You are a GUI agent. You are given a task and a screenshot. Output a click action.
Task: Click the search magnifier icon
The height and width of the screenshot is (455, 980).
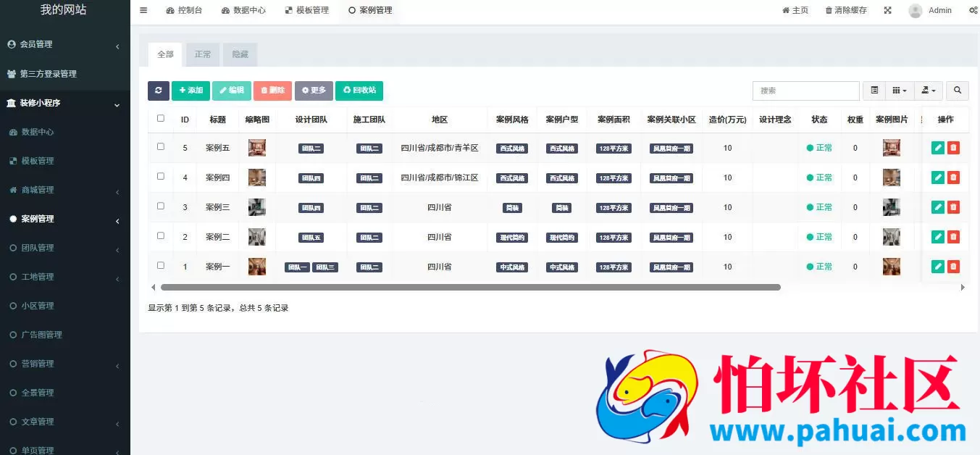pos(958,91)
